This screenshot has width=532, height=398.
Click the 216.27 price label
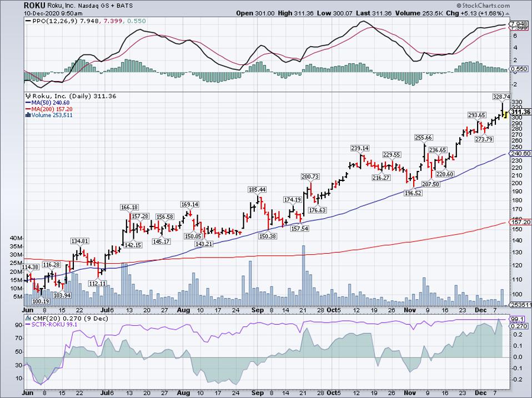pos(381,177)
